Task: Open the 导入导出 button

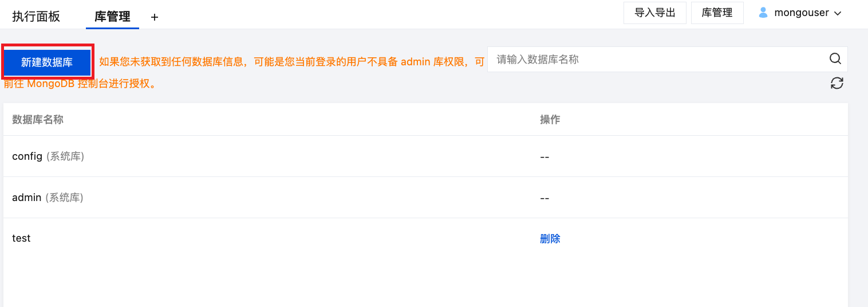Action: coord(655,13)
